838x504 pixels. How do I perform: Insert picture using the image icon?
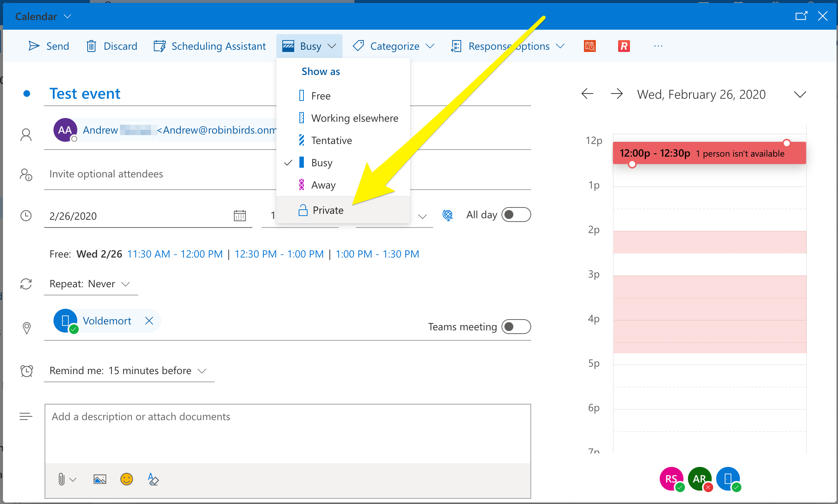[x=100, y=479]
